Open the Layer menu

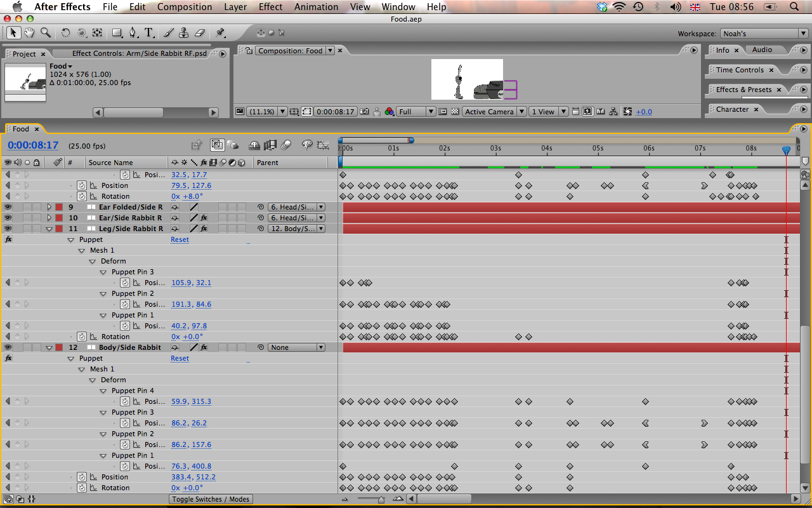[x=235, y=7]
